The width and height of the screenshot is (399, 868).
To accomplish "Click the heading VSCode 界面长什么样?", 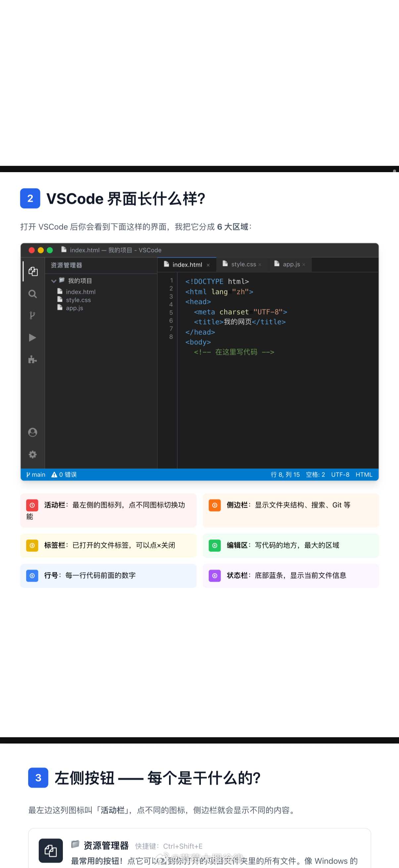I will [126, 199].
